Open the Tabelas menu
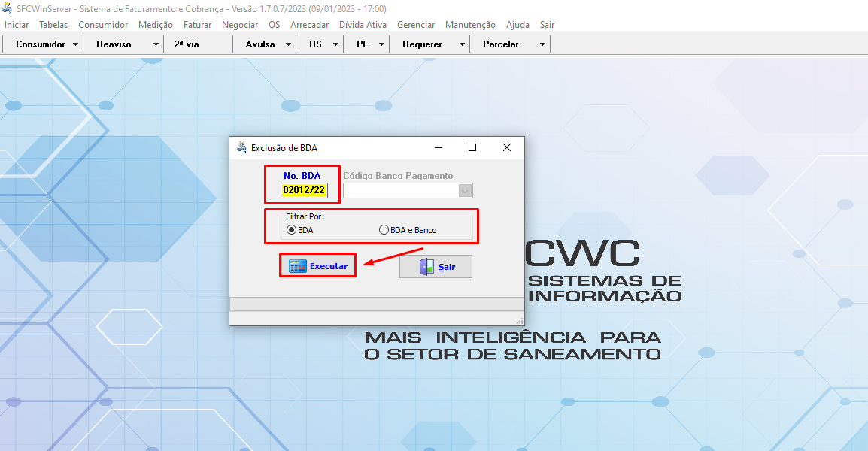868x451 pixels. (x=53, y=24)
